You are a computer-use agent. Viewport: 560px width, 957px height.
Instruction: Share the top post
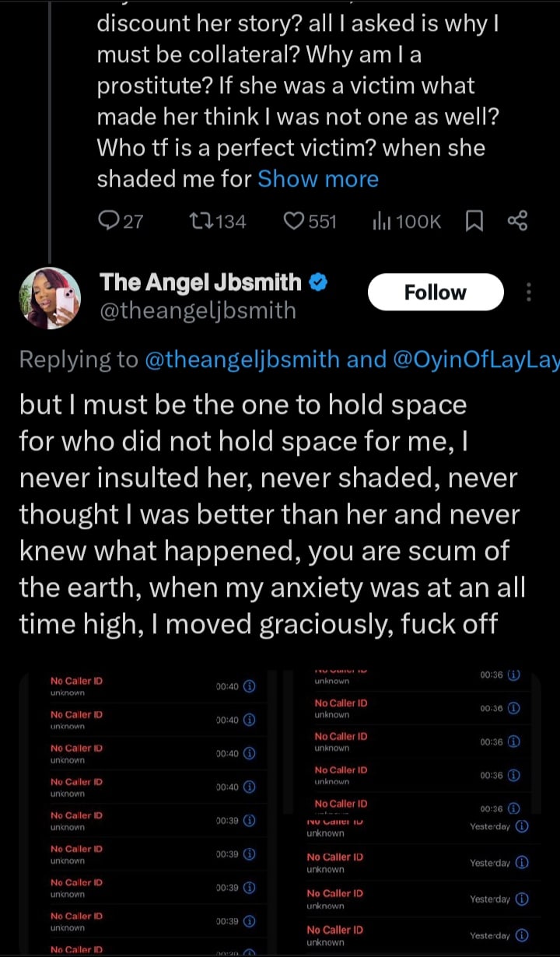[517, 222]
